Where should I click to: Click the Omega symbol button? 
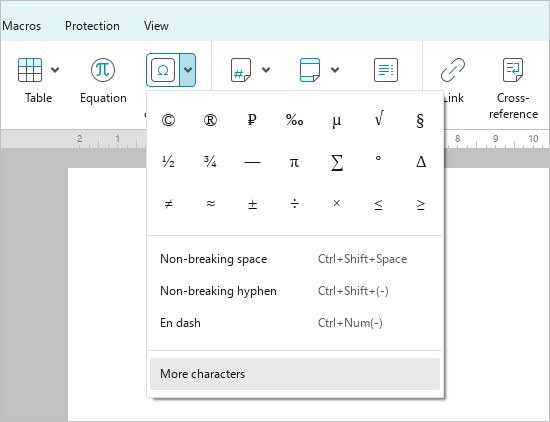coord(163,70)
